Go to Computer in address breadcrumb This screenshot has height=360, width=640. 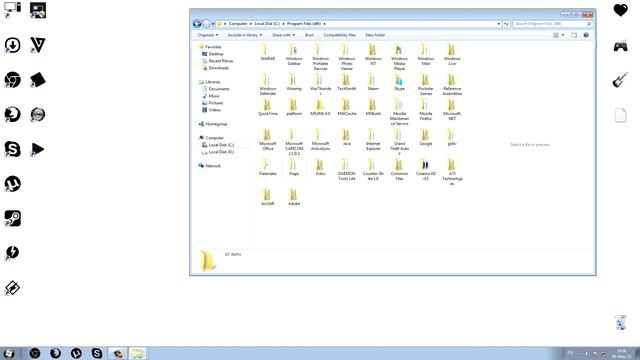pyautogui.click(x=238, y=24)
